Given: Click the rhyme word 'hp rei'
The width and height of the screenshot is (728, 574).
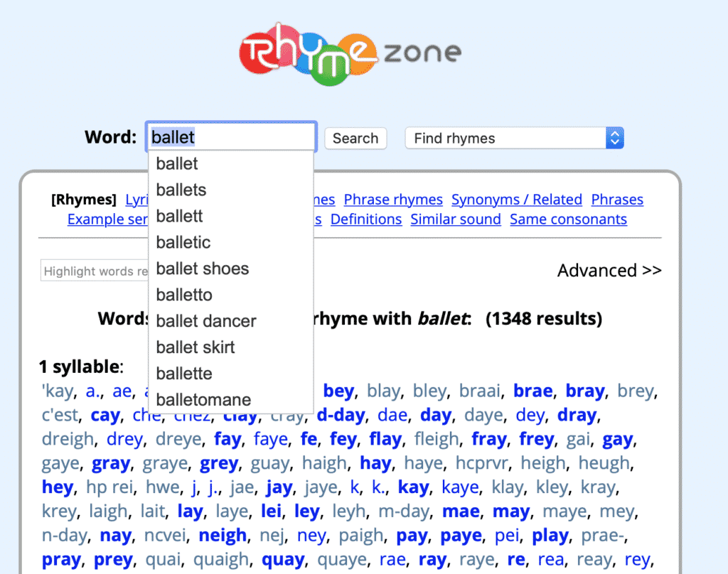Looking at the screenshot, I should 109,488.
